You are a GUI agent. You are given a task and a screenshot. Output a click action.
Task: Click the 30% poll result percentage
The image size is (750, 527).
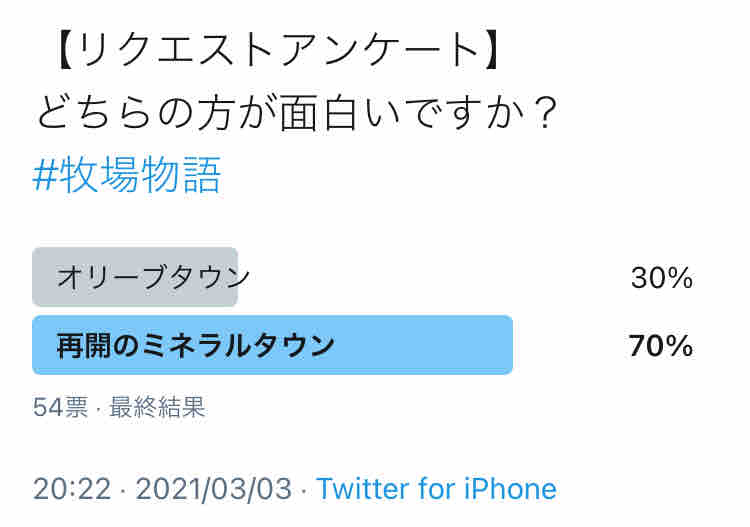[x=661, y=278]
